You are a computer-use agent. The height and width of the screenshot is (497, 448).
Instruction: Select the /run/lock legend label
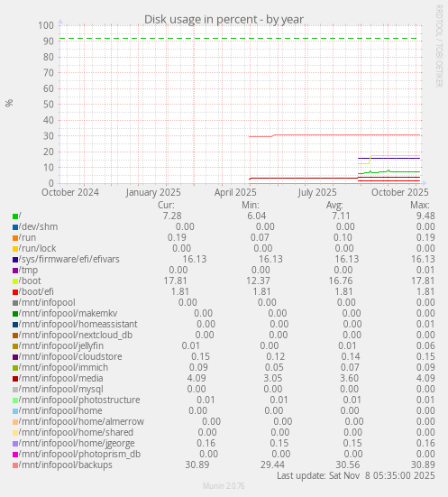tap(37, 248)
